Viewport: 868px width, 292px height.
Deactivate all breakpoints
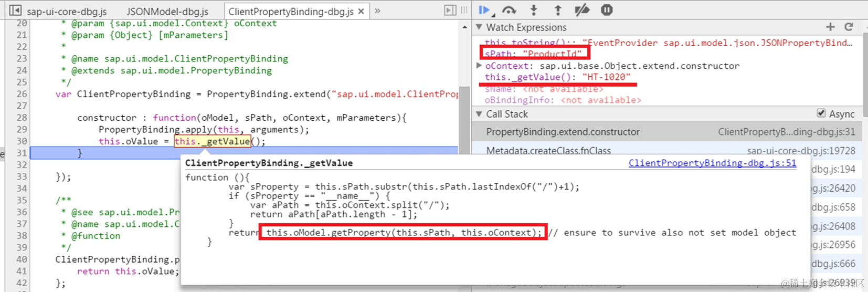[x=582, y=10]
